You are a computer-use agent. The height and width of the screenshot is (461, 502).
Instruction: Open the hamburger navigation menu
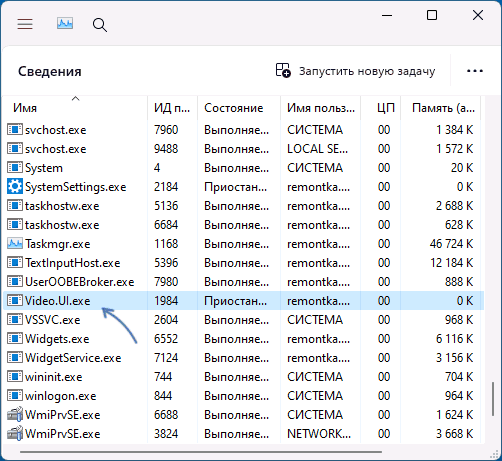click(25, 24)
